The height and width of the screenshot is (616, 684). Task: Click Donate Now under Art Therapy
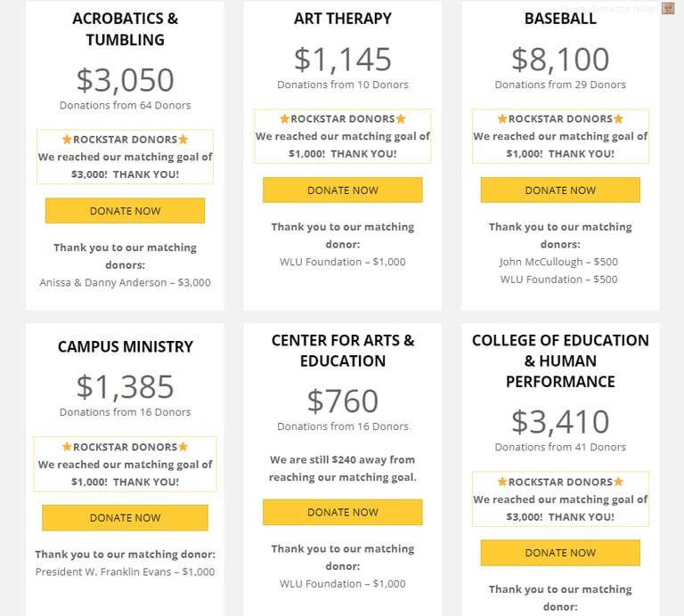tap(342, 190)
